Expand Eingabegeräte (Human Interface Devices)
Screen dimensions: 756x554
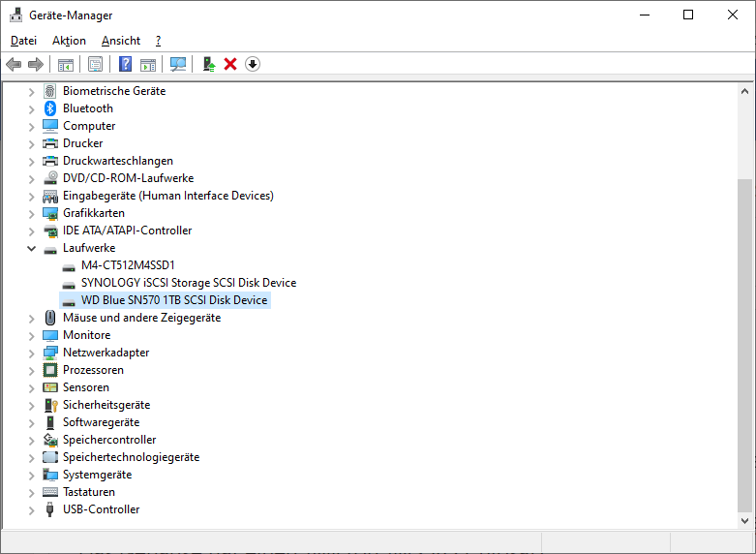pos(31,196)
